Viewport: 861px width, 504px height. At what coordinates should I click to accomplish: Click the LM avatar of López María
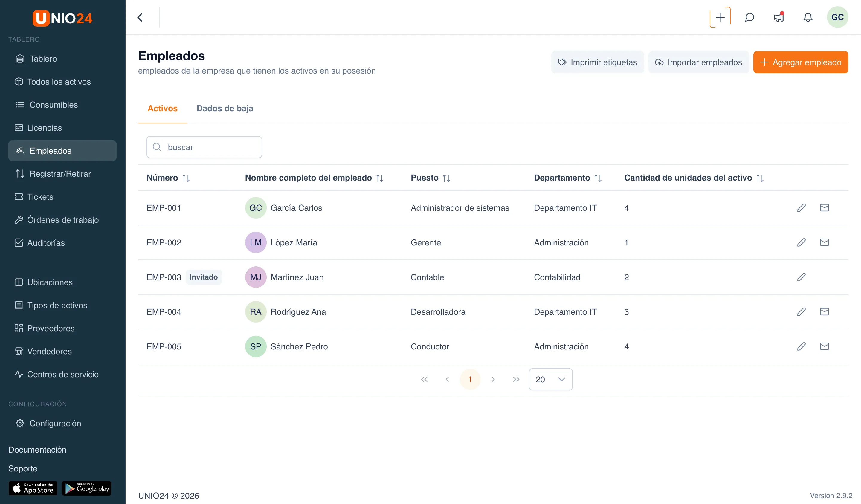[256, 242]
